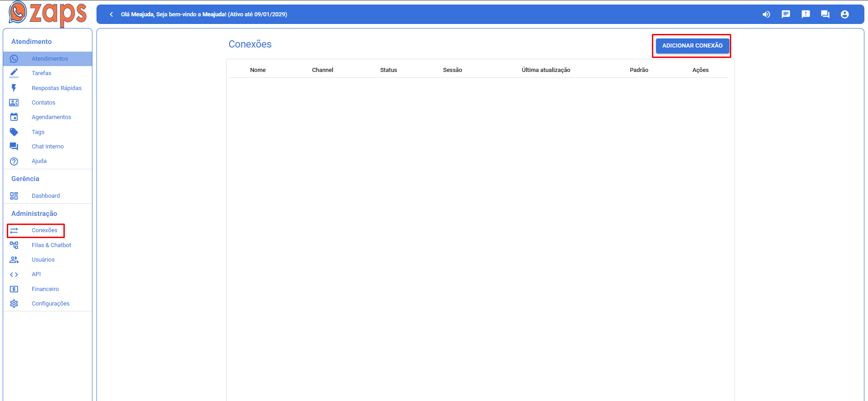Image resolution: width=868 pixels, height=401 pixels.
Task: Go to the Tarefas menu item
Action: (41, 73)
